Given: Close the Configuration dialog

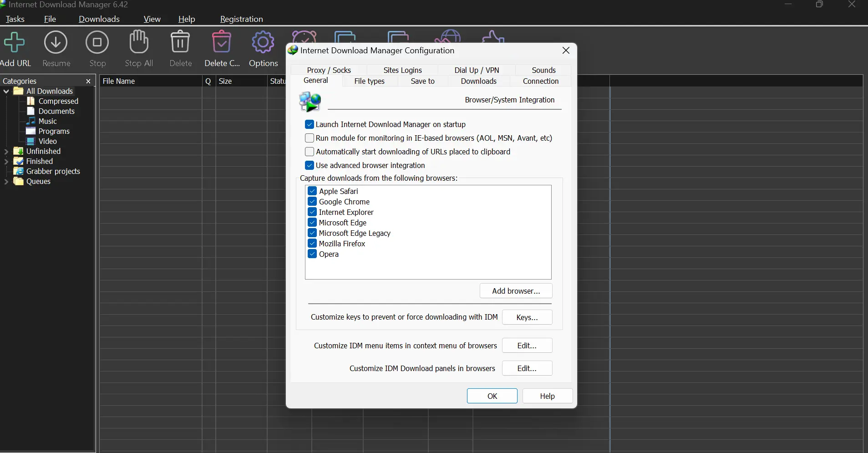Looking at the screenshot, I should (x=566, y=51).
